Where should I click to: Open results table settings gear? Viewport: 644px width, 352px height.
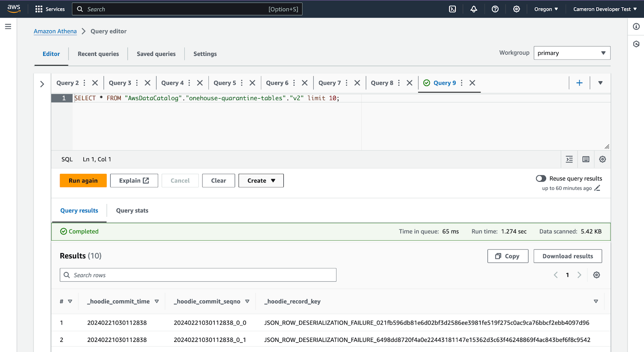(x=597, y=275)
